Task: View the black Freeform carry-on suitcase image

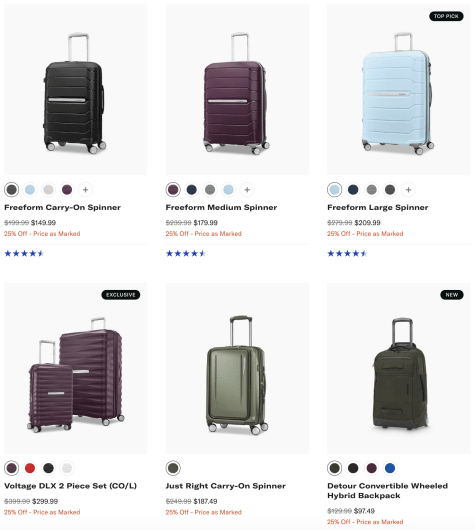Action: [x=75, y=90]
